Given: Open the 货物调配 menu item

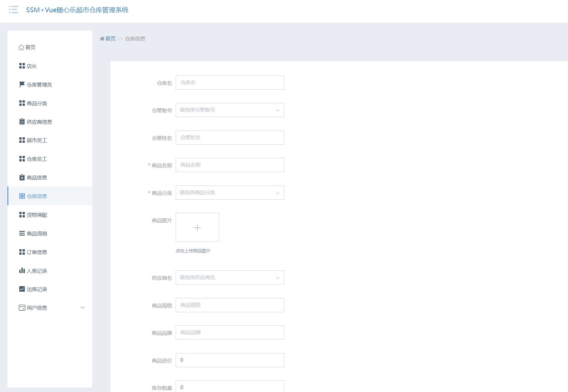Looking at the screenshot, I should tap(37, 215).
